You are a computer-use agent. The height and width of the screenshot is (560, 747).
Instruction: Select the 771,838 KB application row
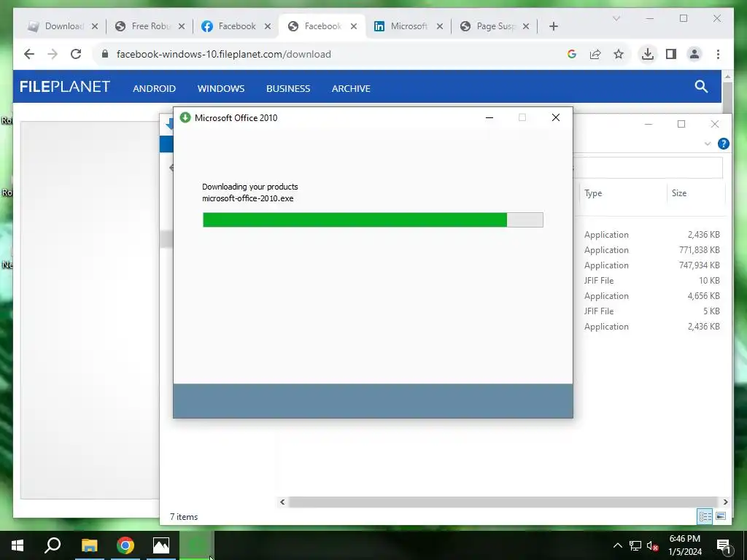tap(651, 250)
